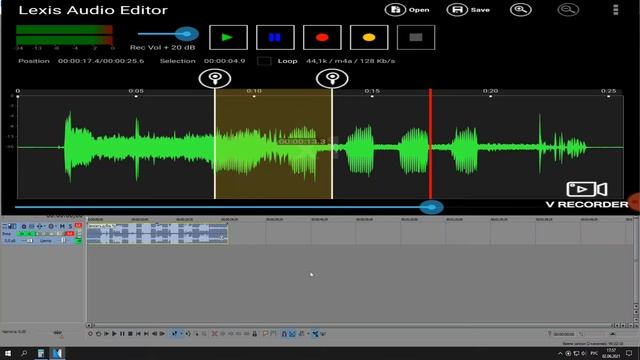
Task: Click Play in the bottom transport bar
Action: (114, 334)
